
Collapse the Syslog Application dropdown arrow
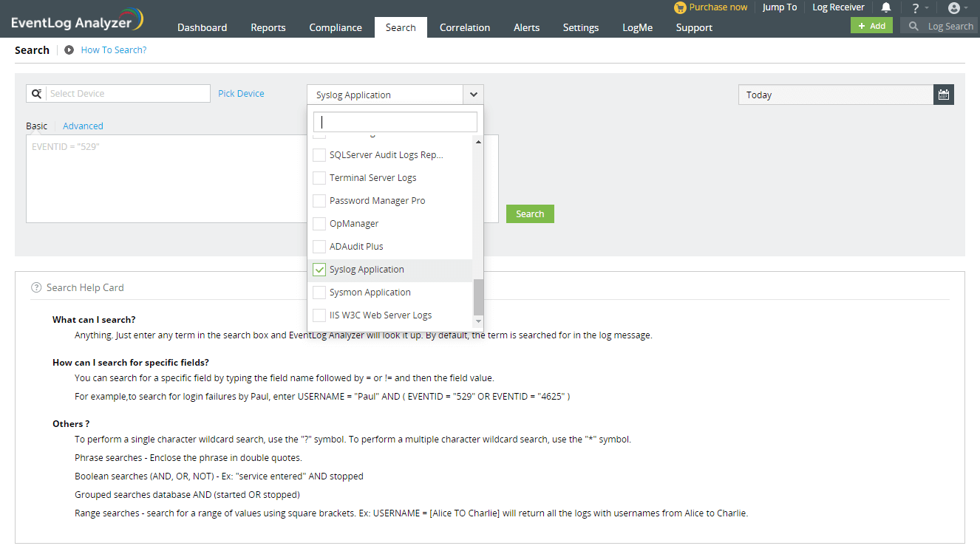[473, 95]
